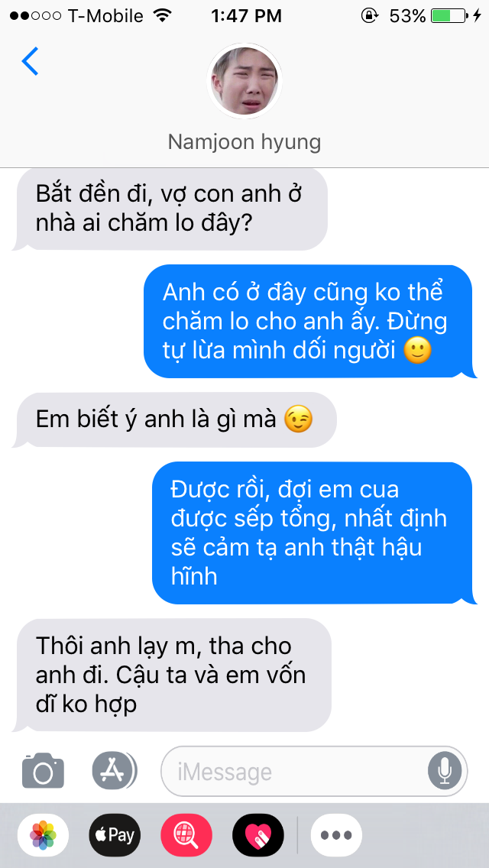
Task: Open the Digital Touch heart app
Action: pyautogui.click(x=258, y=835)
